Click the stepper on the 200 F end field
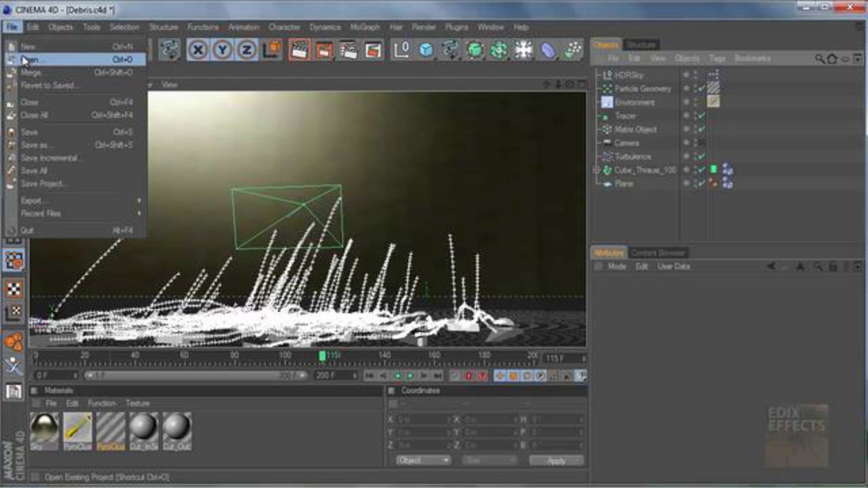Image resolution: width=868 pixels, height=488 pixels. pyautogui.click(x=355, y=376)
